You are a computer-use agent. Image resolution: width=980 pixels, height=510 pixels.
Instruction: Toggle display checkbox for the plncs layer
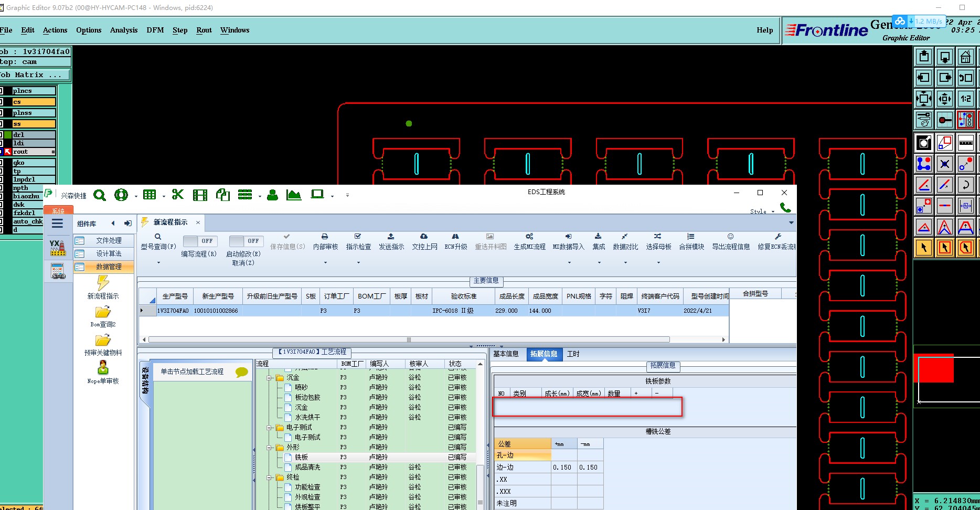point(1,91)
